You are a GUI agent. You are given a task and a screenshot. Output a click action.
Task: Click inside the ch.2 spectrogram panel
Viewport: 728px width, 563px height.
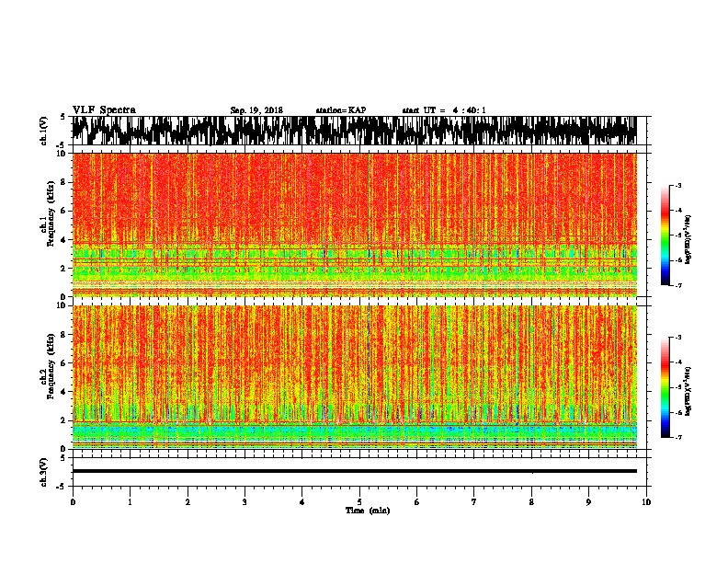[354, 377]
